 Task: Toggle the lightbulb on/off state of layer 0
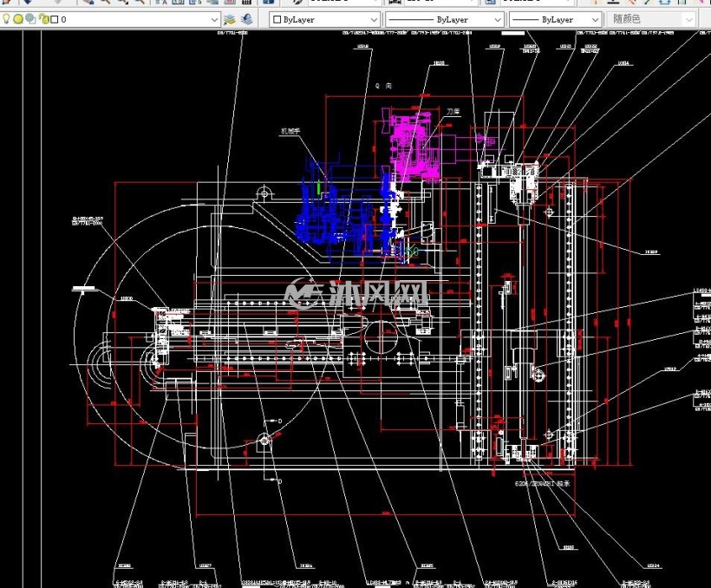point(6,19)
